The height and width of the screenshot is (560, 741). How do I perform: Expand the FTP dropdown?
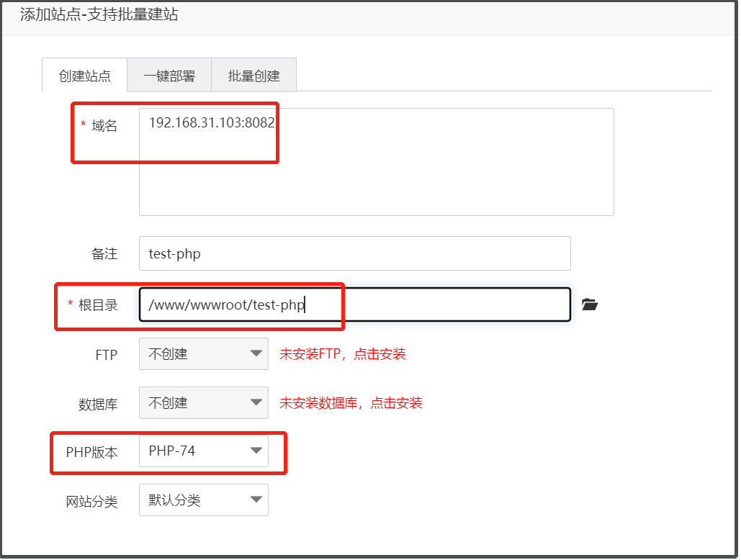tap(203, 354)
